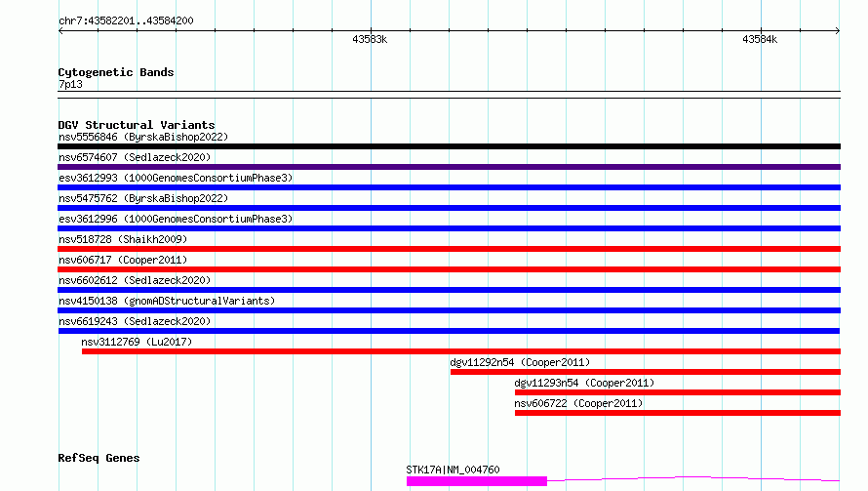This screenshot has width=868, height=491.
Task: Select nsv606717 (Cooper2011) label
Action: click(x=123, y=260)
